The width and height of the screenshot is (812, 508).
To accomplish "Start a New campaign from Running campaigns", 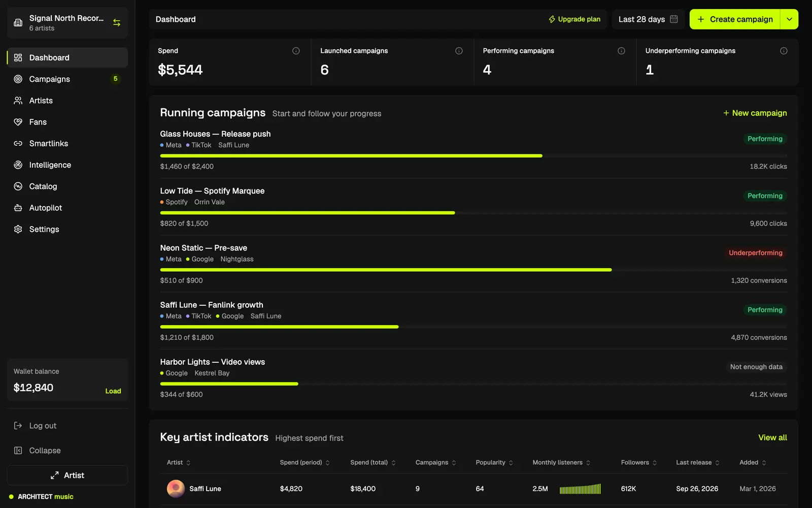I will (755, 113).
